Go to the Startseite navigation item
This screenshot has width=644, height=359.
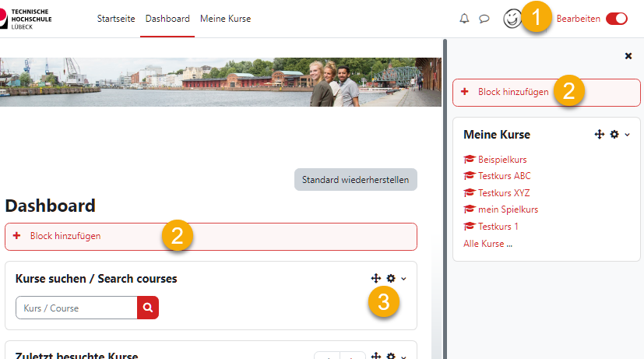pos(116,19)
